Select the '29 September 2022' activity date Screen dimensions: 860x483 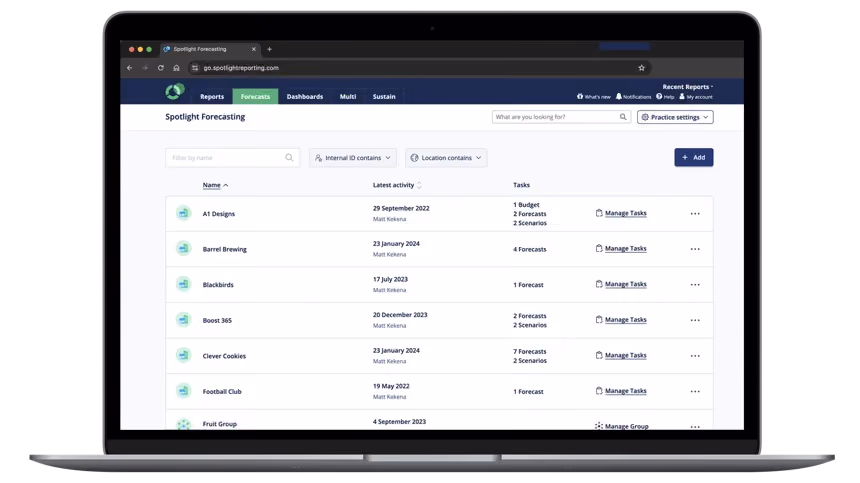coord(401,208)
